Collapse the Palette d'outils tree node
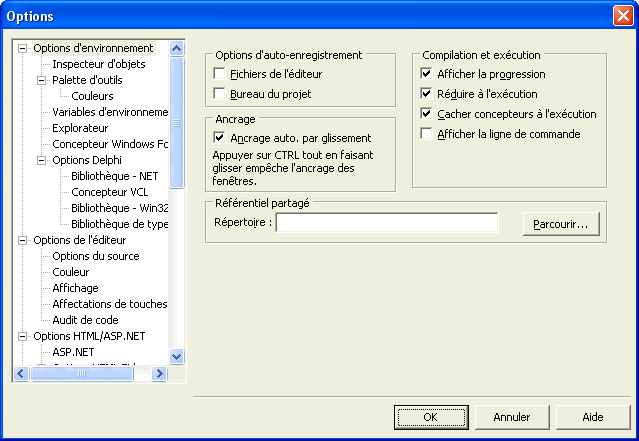Viewport: 639px width, 441px height. point(41,80)
